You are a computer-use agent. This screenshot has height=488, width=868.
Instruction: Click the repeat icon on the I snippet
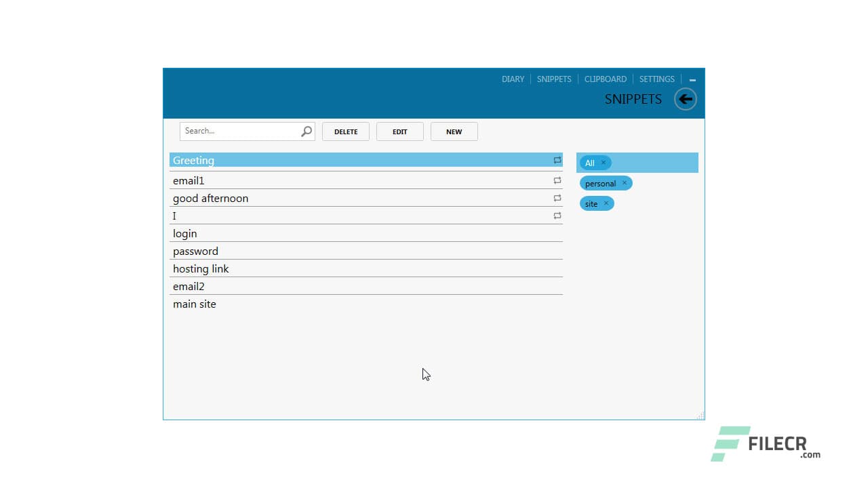point(557,216)
